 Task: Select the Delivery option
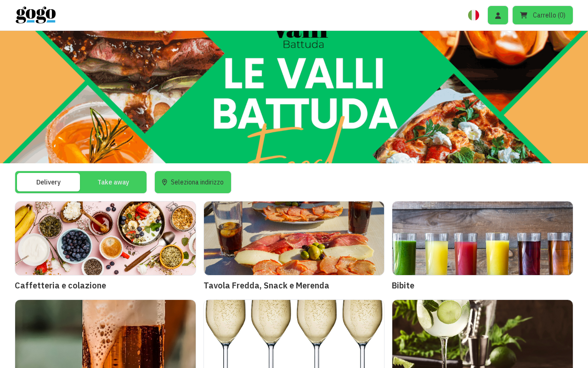click(48, 182)
